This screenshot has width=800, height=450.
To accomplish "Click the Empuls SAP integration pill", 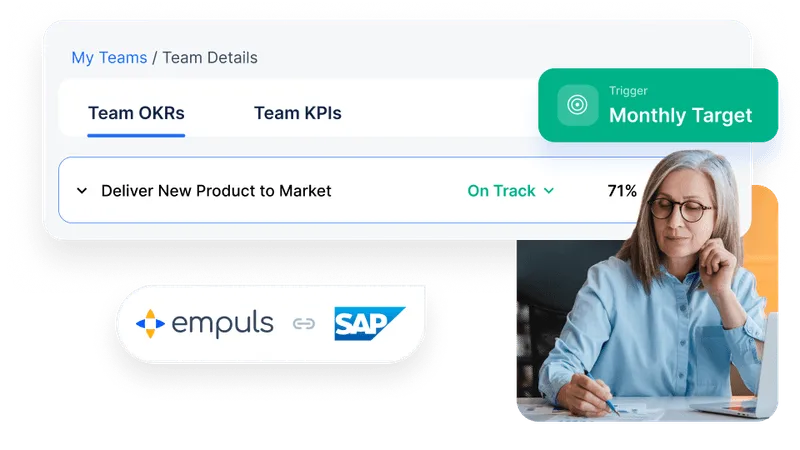I will coord(271,324).
